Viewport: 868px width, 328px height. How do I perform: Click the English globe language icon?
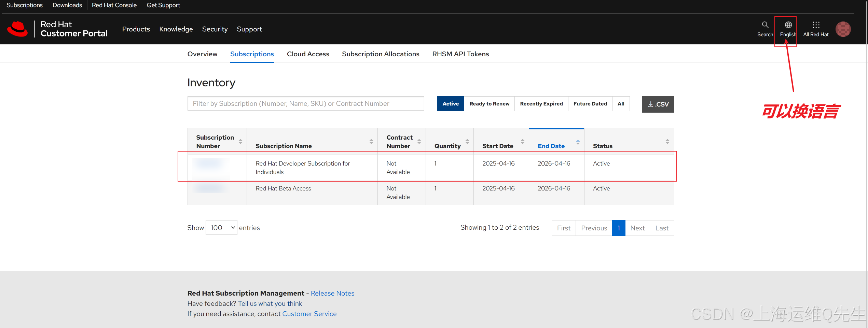pos(788,25)
